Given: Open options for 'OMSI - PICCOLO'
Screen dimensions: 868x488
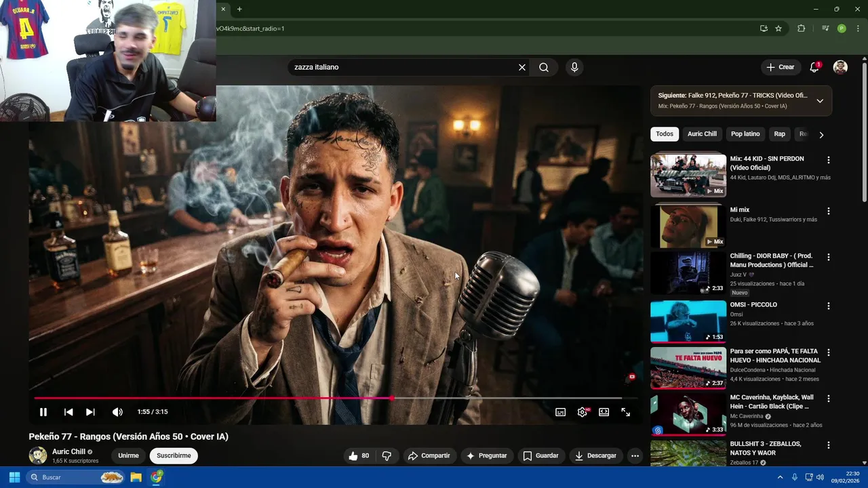Looking at the screenshot, I should pyautogui.click(x=828, y=306).
